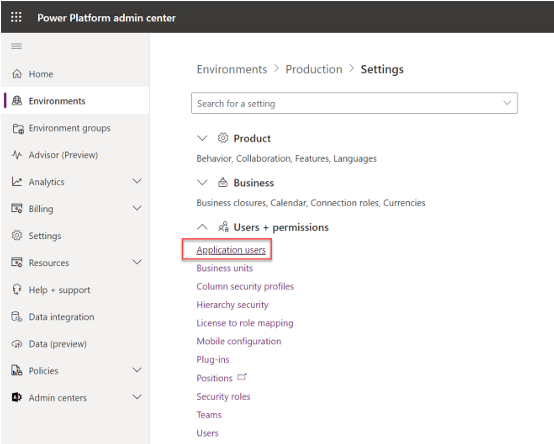
Task: Click the Environments breadcrumb
Action: click(232, 69)
